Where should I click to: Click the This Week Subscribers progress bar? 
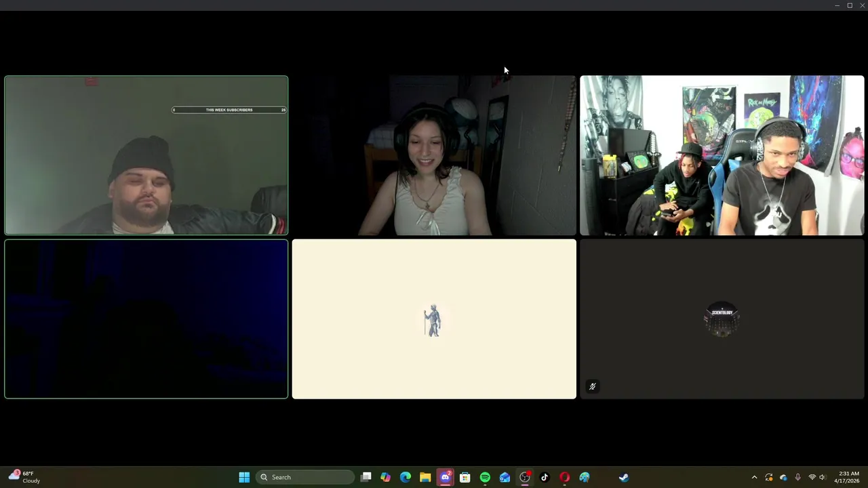[229, 110]
